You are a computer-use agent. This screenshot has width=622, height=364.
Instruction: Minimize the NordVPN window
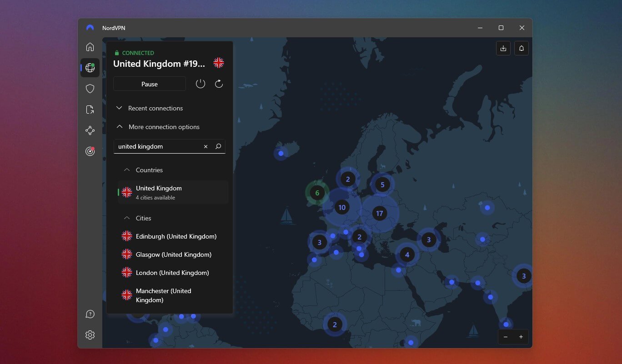(x=480, y=28)
